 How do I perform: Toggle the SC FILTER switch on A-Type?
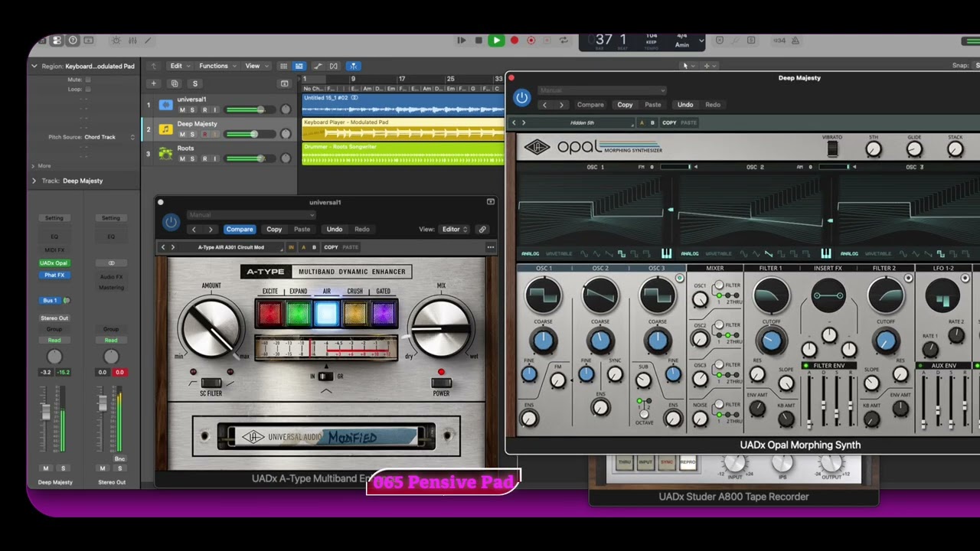tap(211, 383)
